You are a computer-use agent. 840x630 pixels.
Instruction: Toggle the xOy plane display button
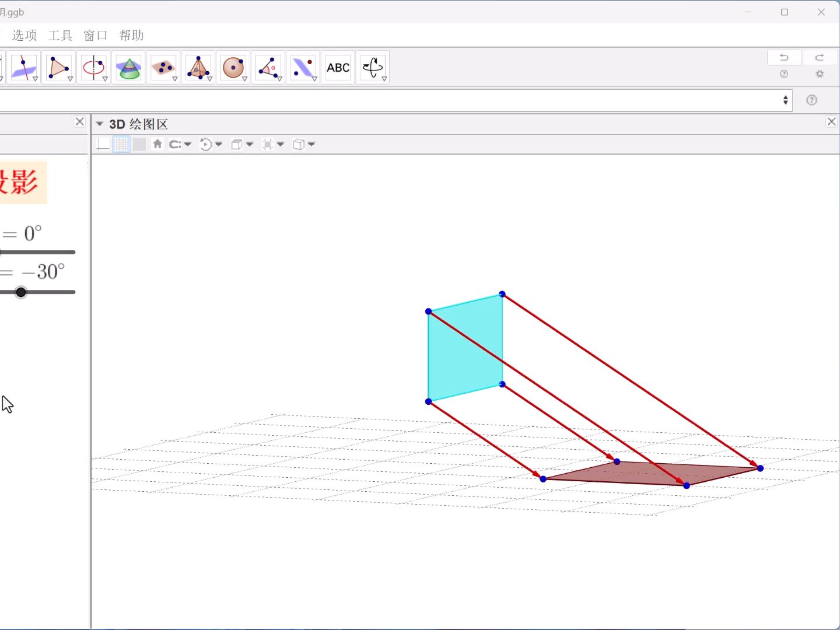click(139, 144)
